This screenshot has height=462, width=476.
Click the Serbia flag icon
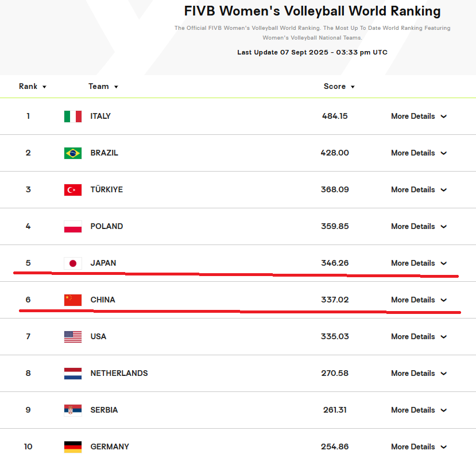[x=73, y=410]
